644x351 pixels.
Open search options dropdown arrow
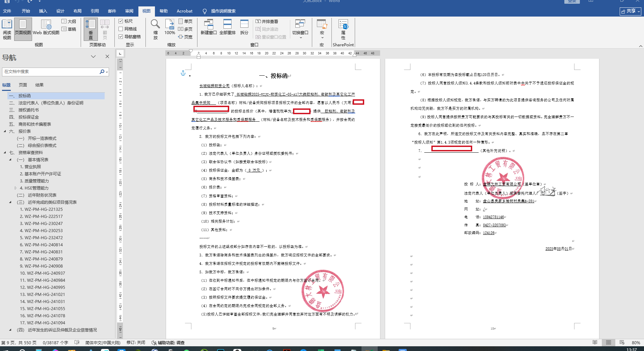107,72
